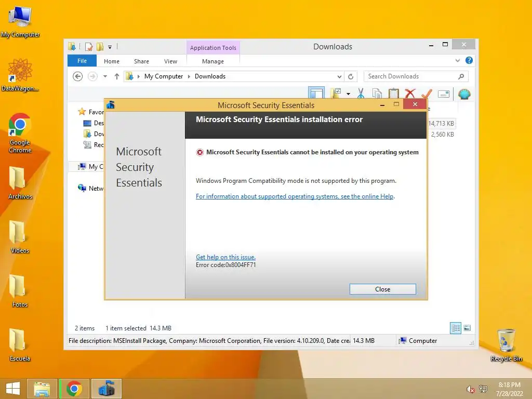This screenshot has height=399, width=532.
Task: Open dropdown arrow next to folder options icon
Action: click(349, 94)
